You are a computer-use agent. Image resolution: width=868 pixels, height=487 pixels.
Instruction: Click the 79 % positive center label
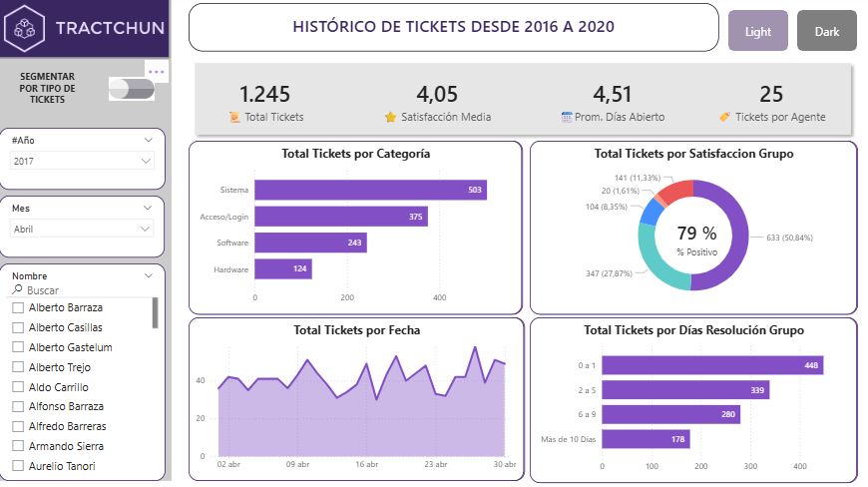coord(696,233)
